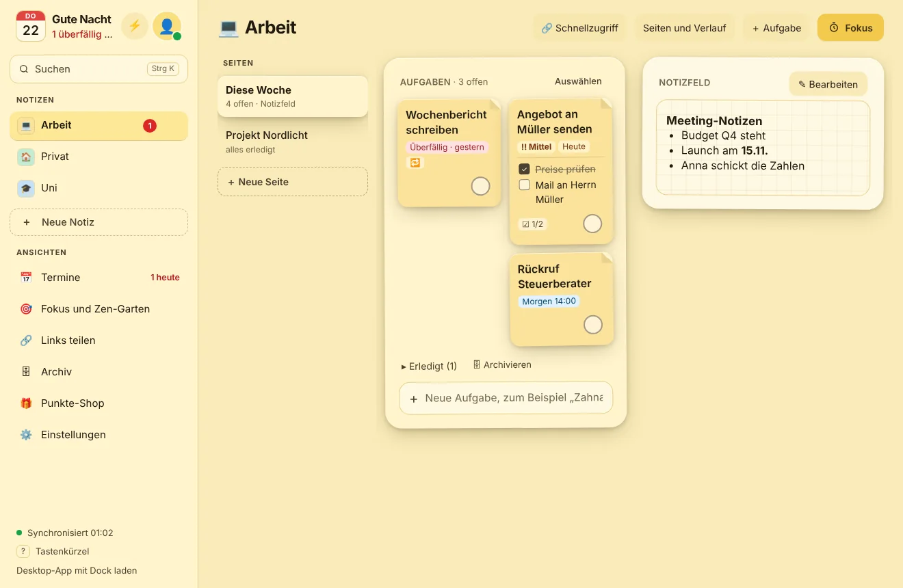Click the gift icon beside Punkte-Shop

26,403
